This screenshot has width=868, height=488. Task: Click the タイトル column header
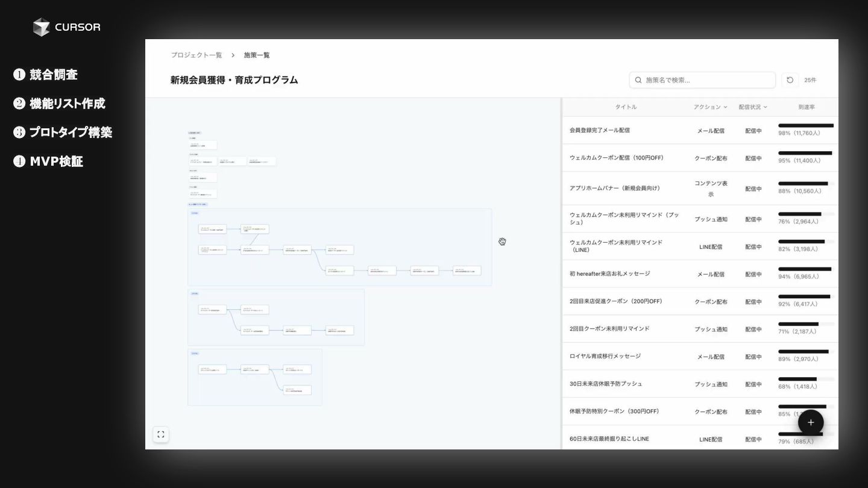coord(626,107)
